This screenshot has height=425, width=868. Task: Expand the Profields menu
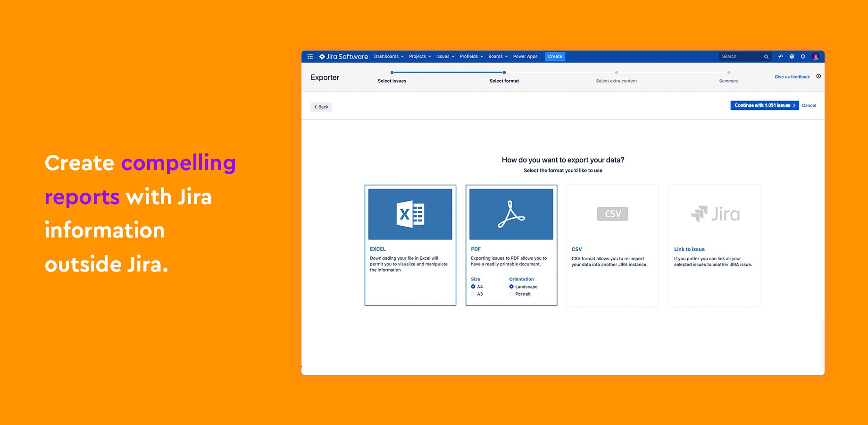tap(471, 56)
